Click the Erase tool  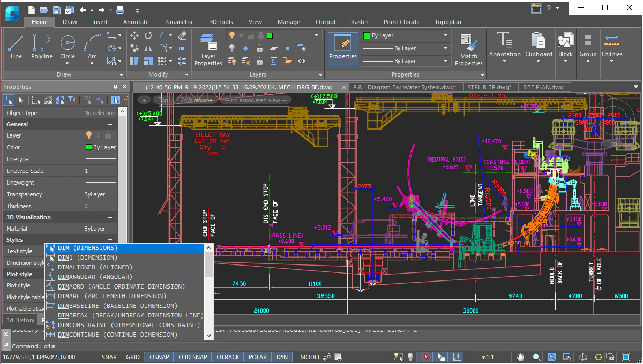pos(182,35)
